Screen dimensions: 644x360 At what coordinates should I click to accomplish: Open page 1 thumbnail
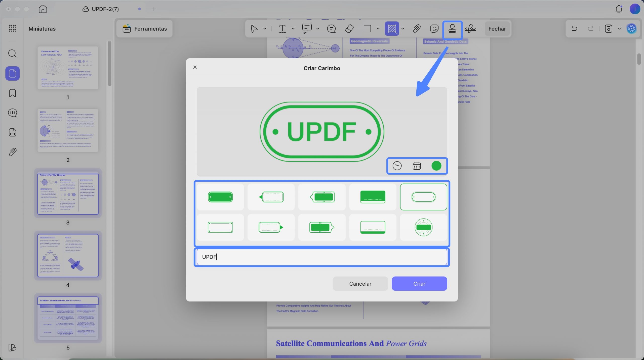click(x=68, y=68)
